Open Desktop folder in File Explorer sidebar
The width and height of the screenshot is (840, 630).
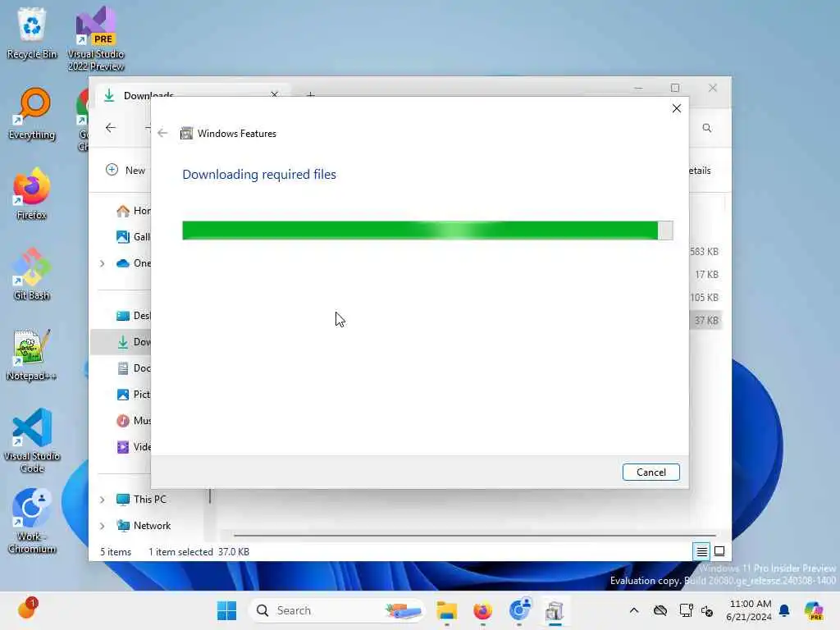click(x=133, y=316)
